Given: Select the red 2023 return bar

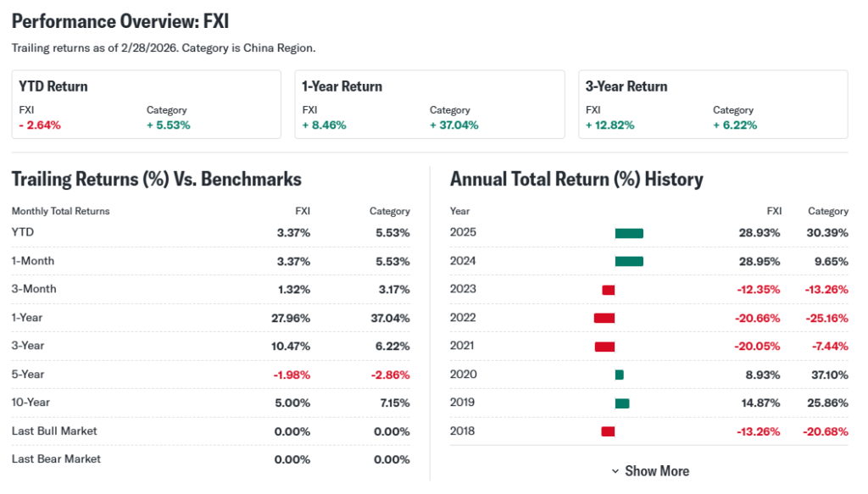Looking at the screenshot, I should tap(609, 290).
